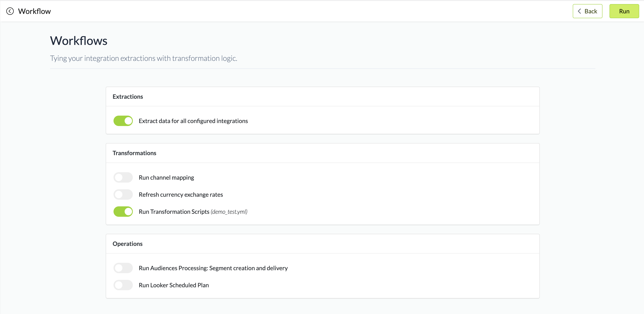Viewport: 644px width, 314px height.
Task: Turn on Run Looker Scheduled Plan toggle
Action: coord(123,285)
